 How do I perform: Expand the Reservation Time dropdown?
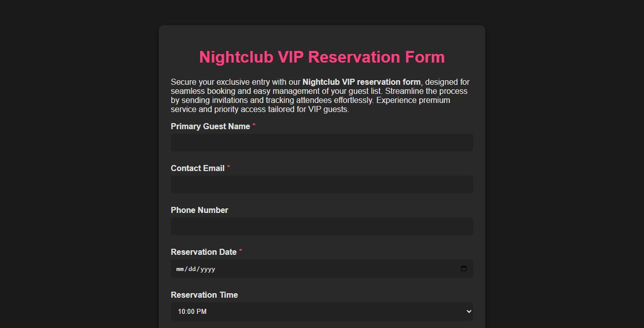pos(322,311)
